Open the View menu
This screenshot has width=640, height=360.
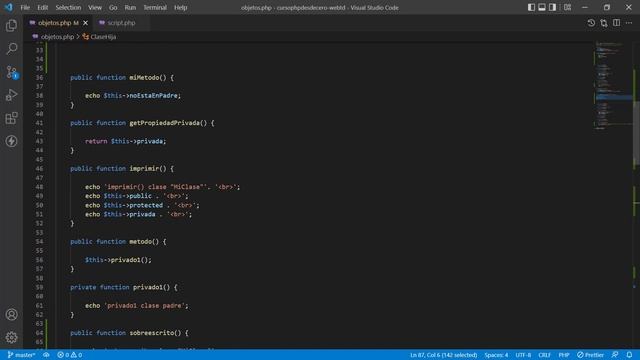point(95,7)
